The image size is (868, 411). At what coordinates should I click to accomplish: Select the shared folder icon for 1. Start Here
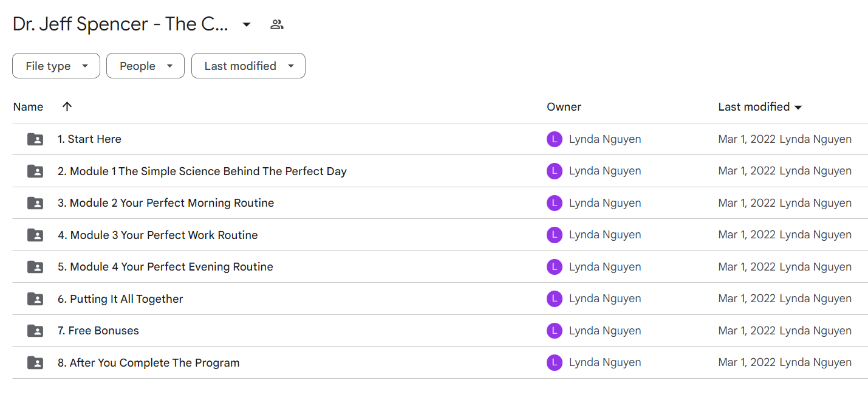pyautogui.click(x=36, y=139)
